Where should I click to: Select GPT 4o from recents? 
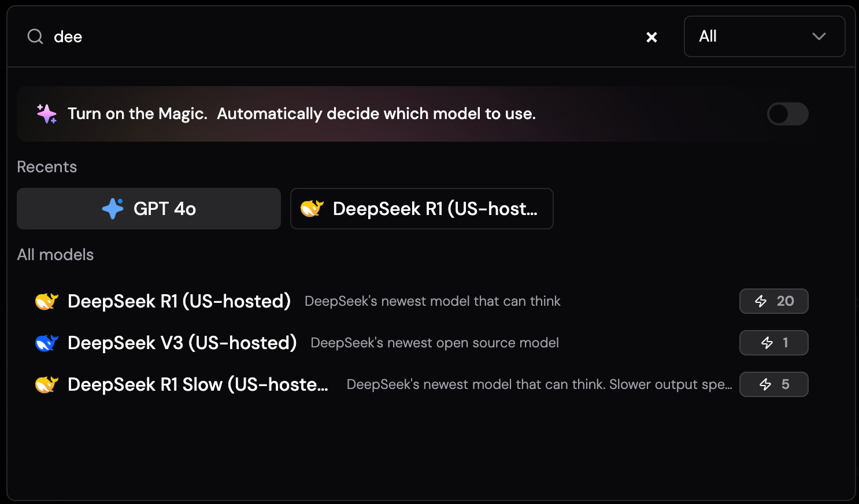click(149, 209)
